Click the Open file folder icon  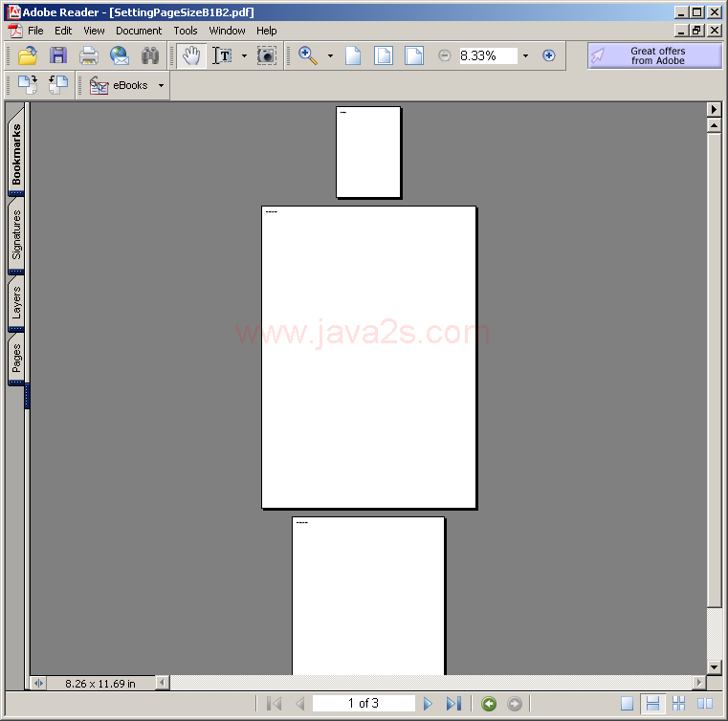[x=28, y=55]
